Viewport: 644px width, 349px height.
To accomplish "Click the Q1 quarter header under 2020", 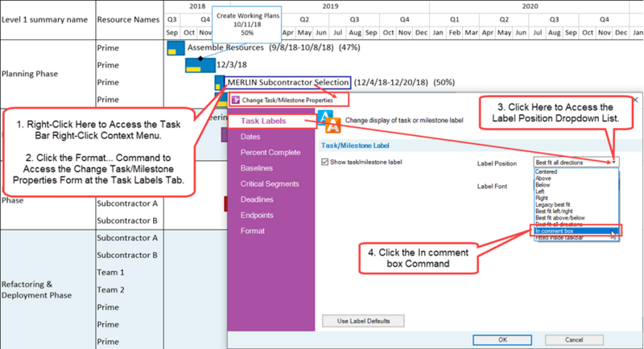I will point(454,19).
